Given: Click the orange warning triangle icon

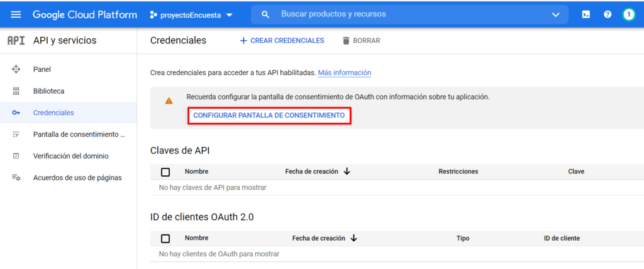Looking at the screenshot, I should [x=169, y=101].
